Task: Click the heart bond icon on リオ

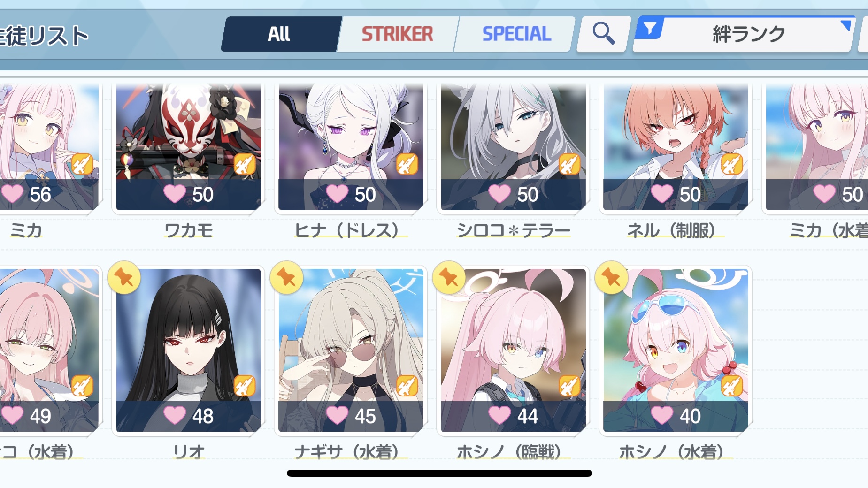Action: 175,415
